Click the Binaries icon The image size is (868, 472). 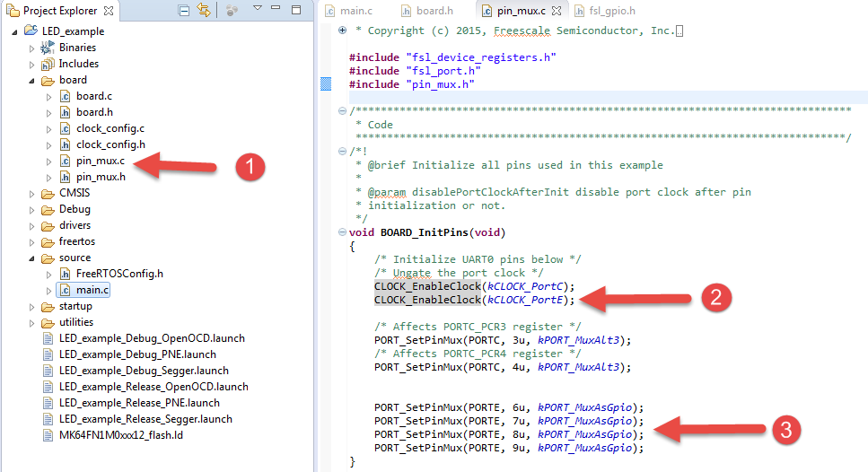tap(48, 48)
